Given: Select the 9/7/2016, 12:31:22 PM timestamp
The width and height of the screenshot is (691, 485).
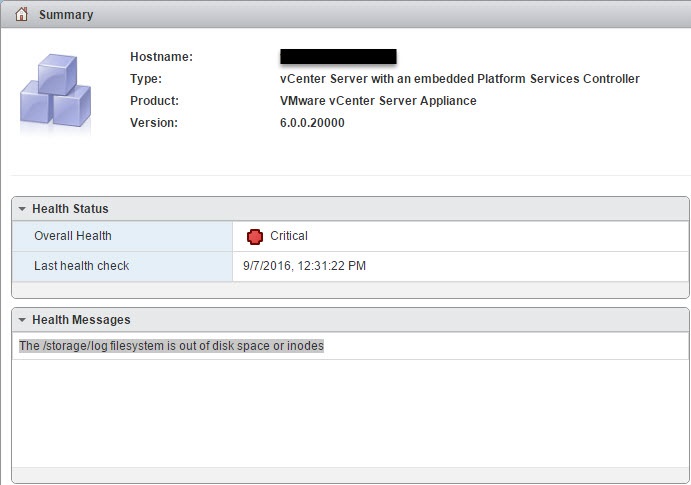Looking at the screenshot, I should pos(305,266).
